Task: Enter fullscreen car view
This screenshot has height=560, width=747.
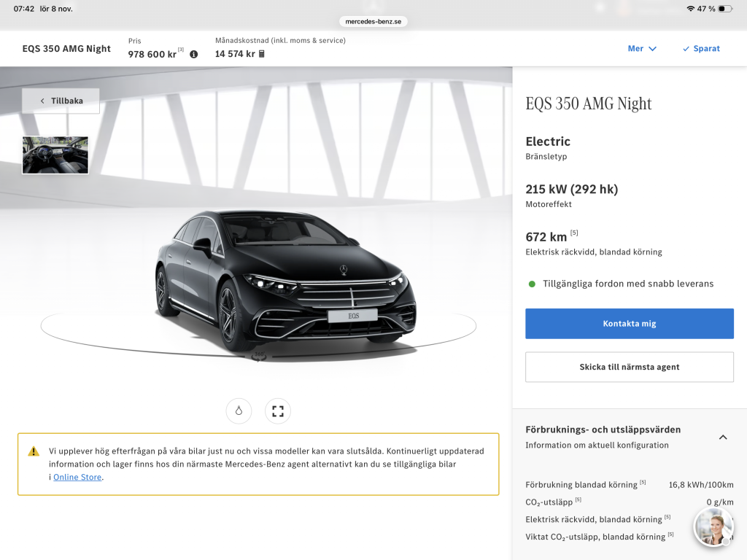Action: pyautogui.click(x=277, y=411)
